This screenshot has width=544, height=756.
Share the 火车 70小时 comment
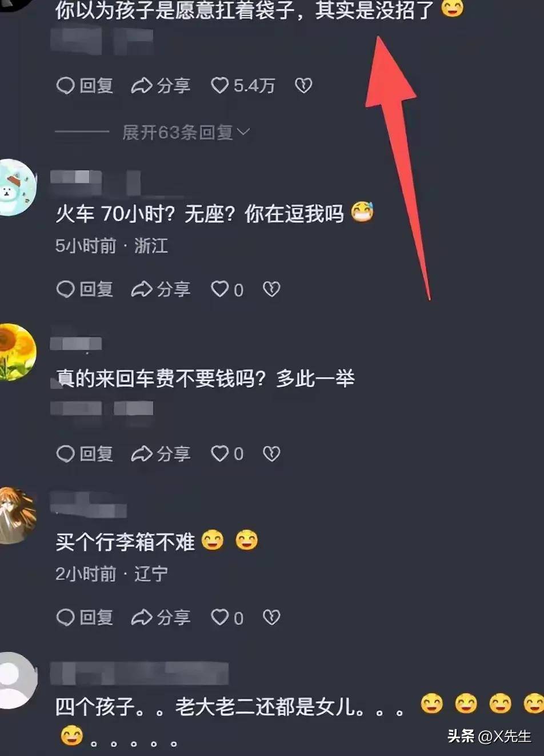[161, 289]
